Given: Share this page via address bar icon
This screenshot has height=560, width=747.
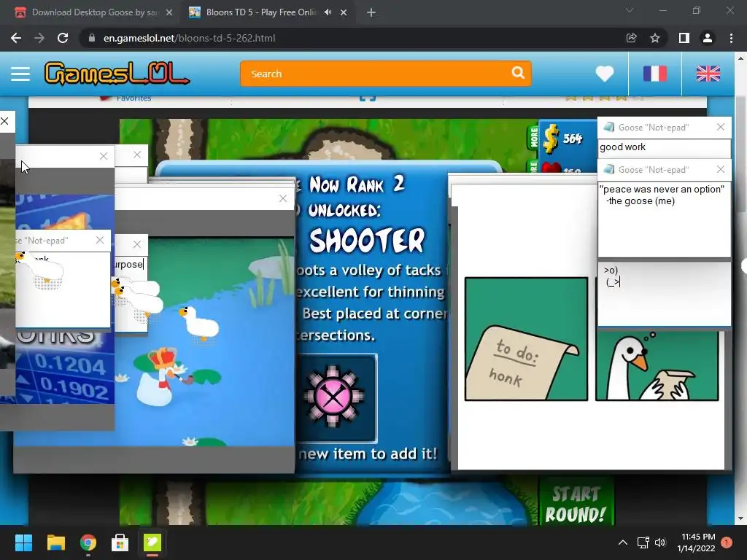Looking at the screenshot, I should point(631,38).
